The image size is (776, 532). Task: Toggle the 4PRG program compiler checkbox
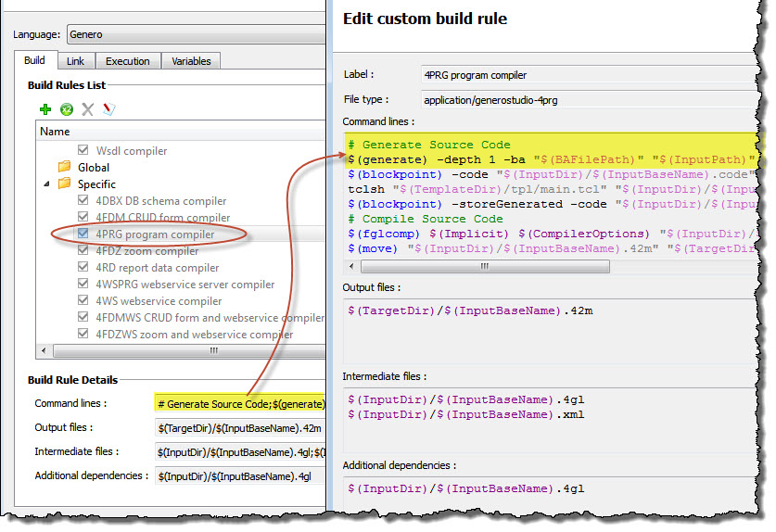[84, 234]
